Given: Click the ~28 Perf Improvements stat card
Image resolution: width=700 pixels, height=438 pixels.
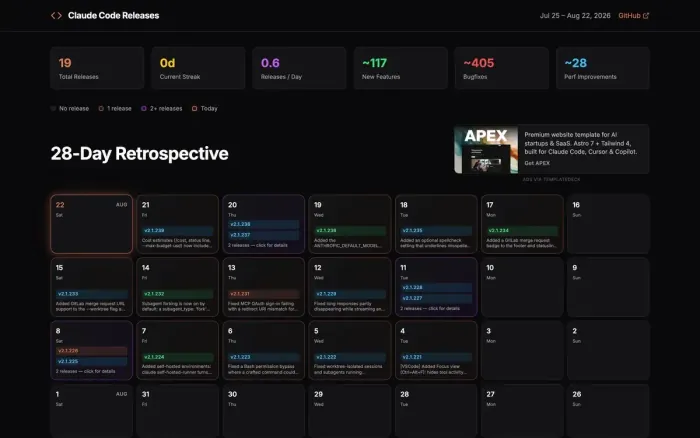Looking at the screenshot, I should (603, 68).
